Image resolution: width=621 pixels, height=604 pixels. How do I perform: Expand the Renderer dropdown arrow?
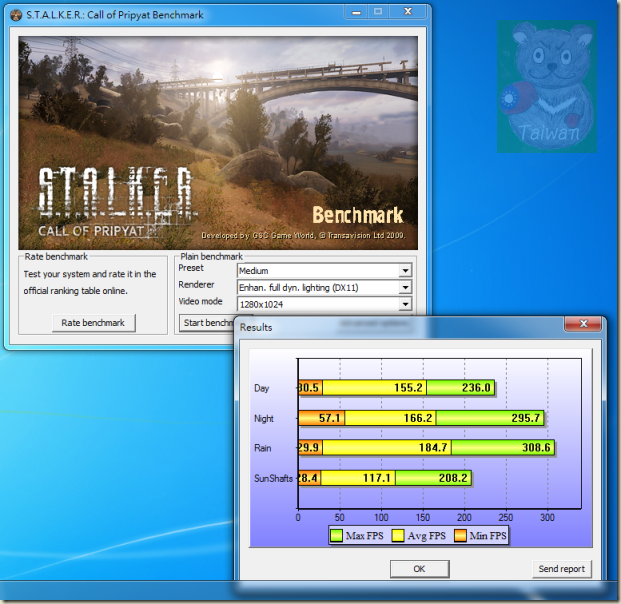[405, 288]
